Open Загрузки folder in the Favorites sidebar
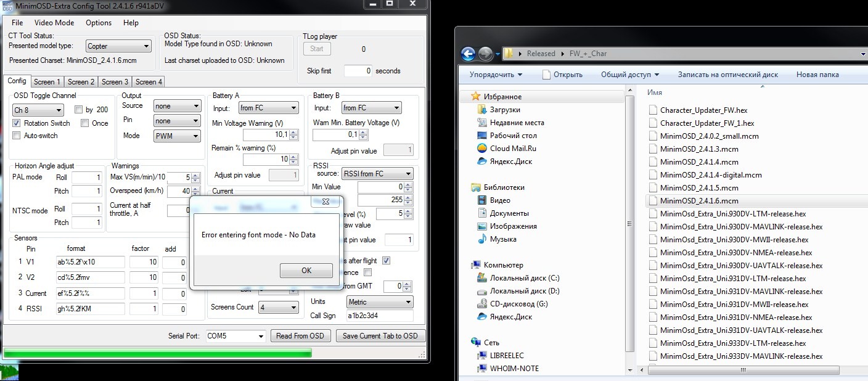 click(505, 110)
